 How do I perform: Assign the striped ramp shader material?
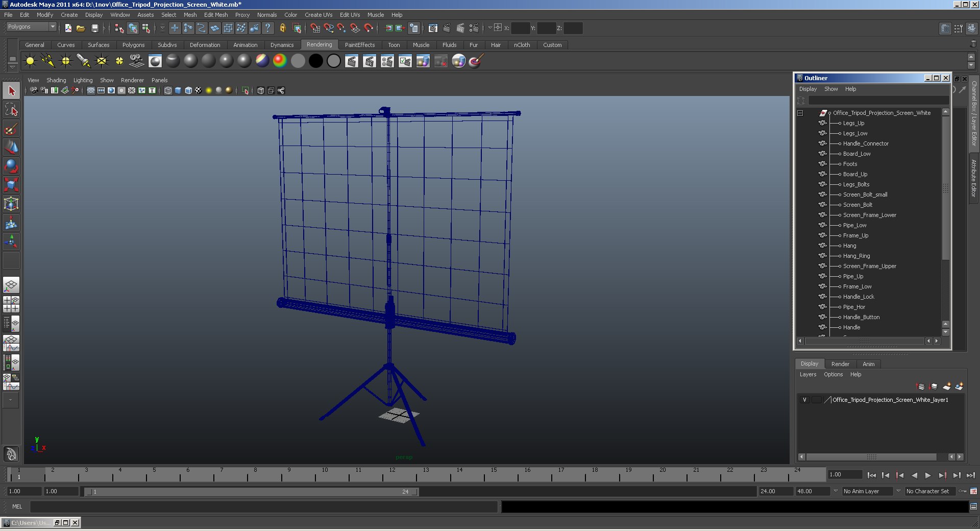click(262, 61)
